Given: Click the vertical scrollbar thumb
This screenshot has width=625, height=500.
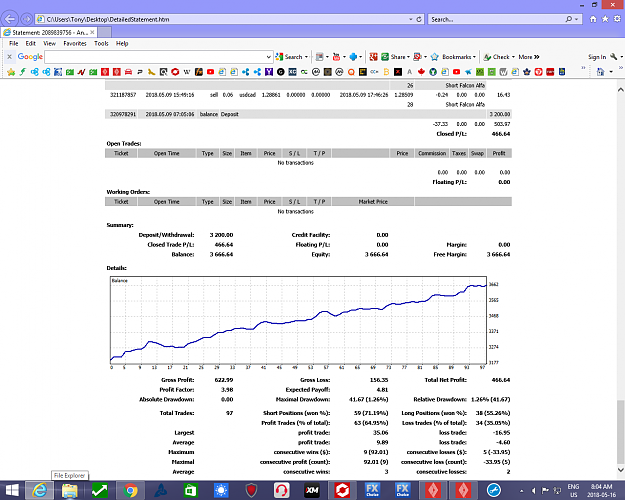Looking at the screenshot, I should pyautogui.click(x=621, y=431).
